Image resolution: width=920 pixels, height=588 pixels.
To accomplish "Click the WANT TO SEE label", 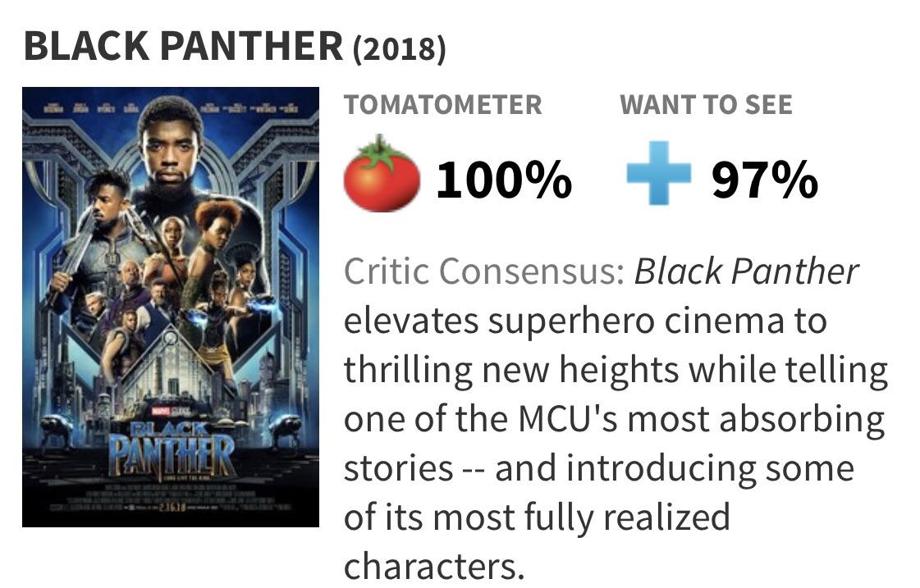I will [x=706, y=105].
